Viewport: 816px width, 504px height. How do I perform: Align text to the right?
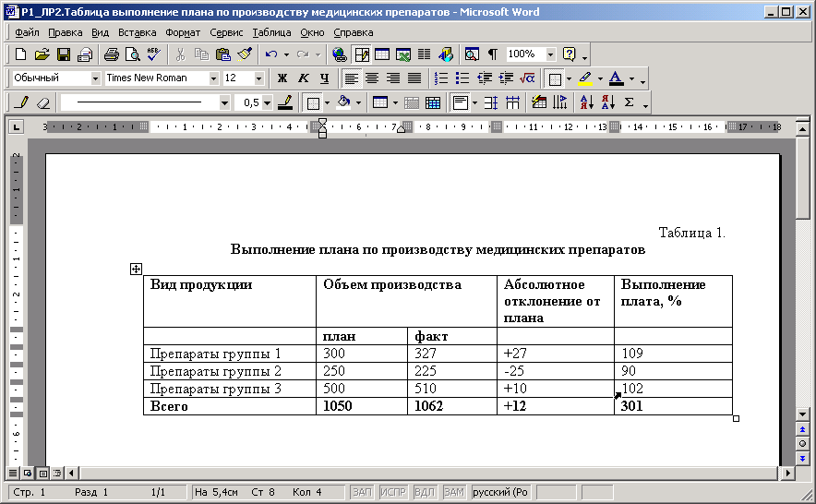[x=393, y=78]
